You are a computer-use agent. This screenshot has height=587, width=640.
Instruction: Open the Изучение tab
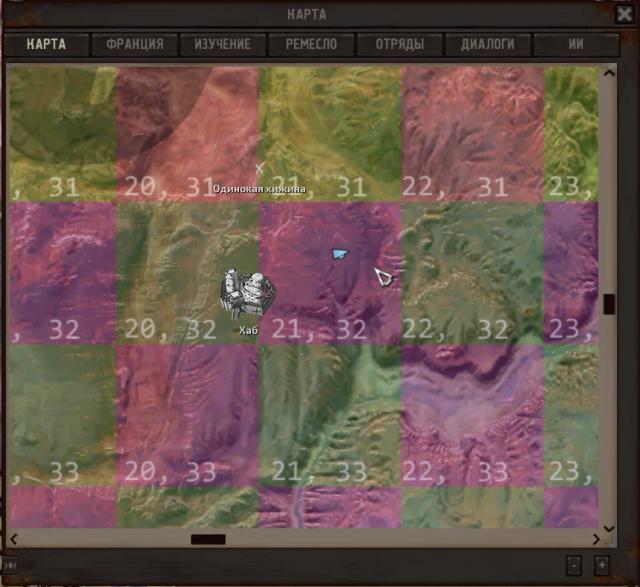click(x=222, y=45)
